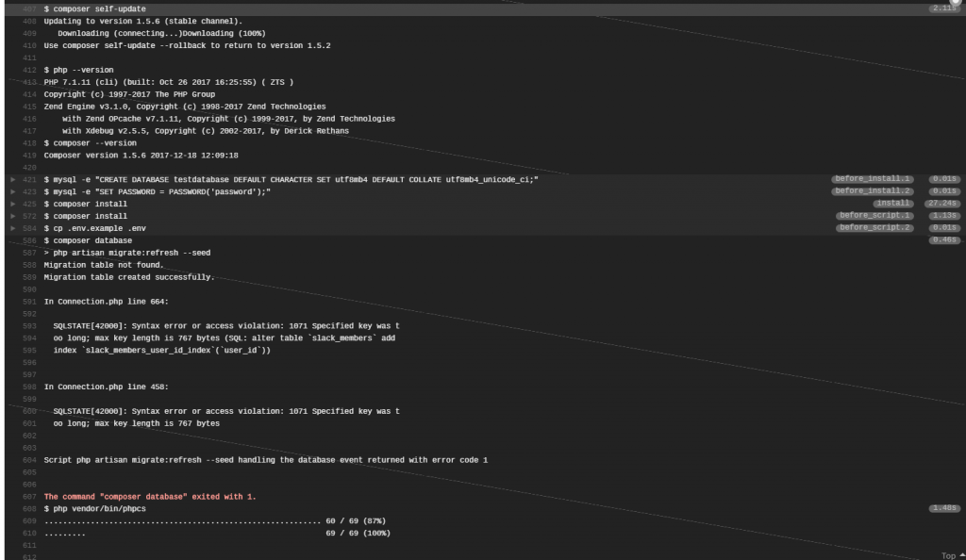Expand the composer install fold at line 572

(13, 216)
